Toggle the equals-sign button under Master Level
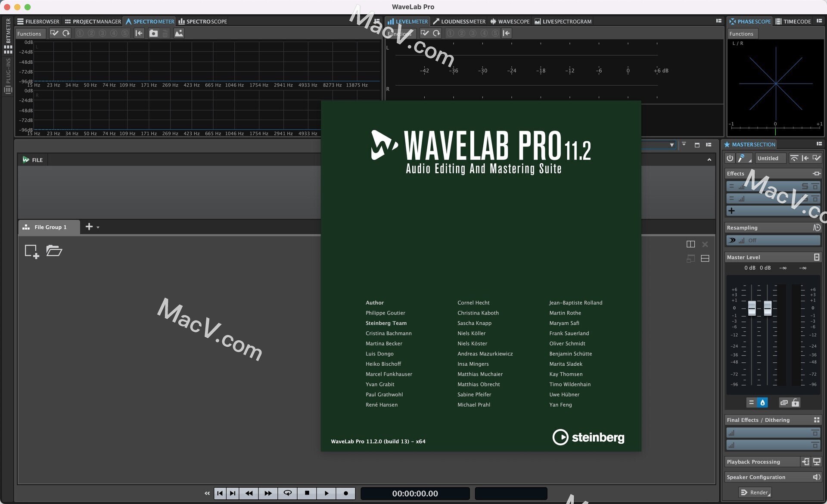Viewport: 827px width, 504px height. [751, 402]
